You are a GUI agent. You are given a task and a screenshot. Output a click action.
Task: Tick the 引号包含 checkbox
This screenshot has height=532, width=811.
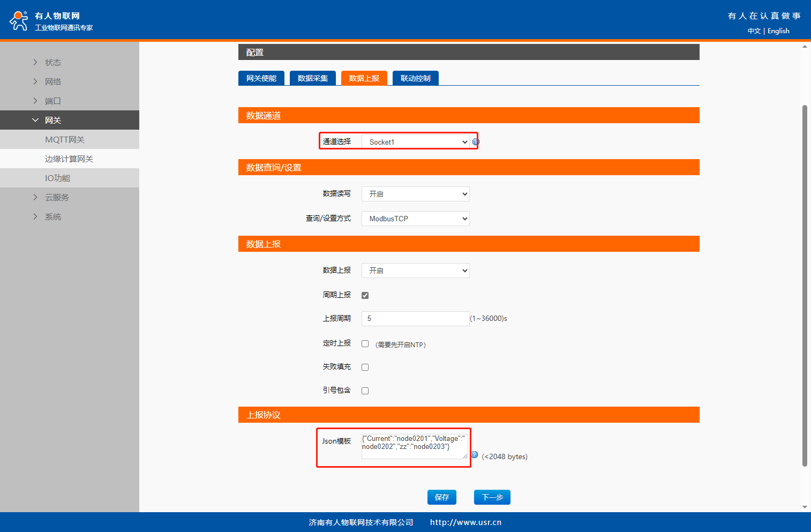(x=365, y=391)
